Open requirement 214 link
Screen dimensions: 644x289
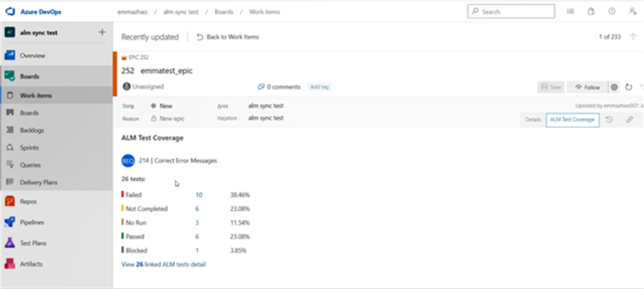(144, 161)
